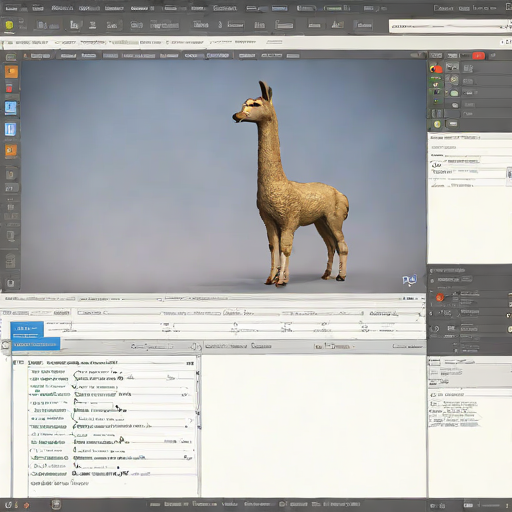Viewport: 512px width, 512px height.
Task: Click the vertical scrollbar of the bottom list panel
Action: pos(199,427)
